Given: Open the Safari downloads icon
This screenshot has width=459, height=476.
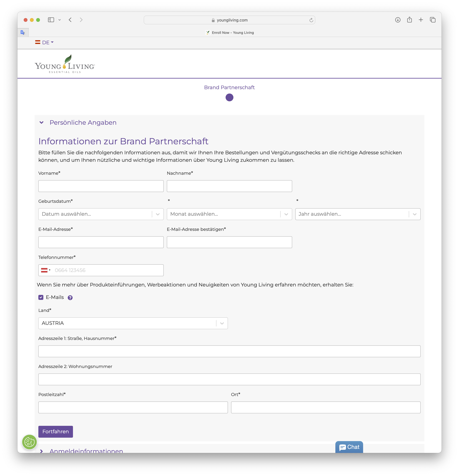Looking at the screenshot, I should pos(398,20).
